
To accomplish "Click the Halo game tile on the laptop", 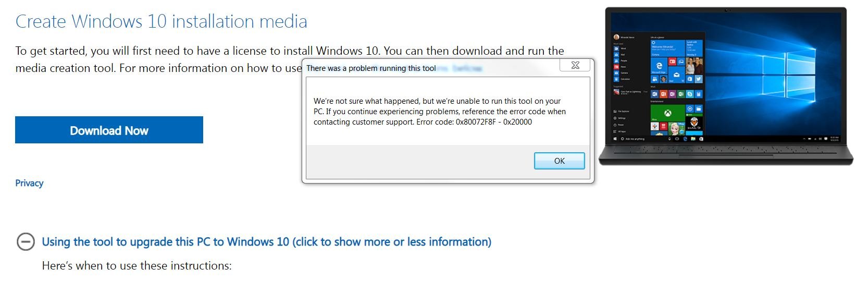I will 694,123.
